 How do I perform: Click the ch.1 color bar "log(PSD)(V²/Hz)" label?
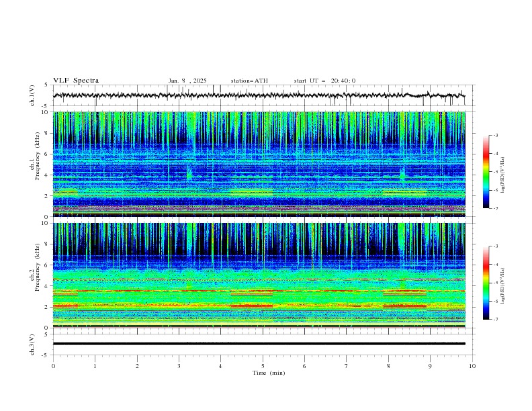click(502, 175)
